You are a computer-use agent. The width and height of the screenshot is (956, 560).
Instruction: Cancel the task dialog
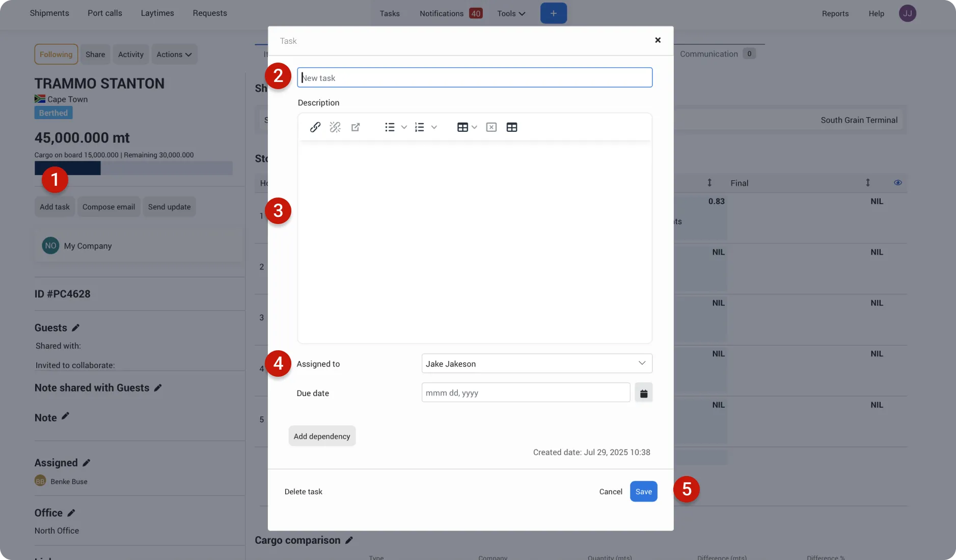(x=611, y=492)
